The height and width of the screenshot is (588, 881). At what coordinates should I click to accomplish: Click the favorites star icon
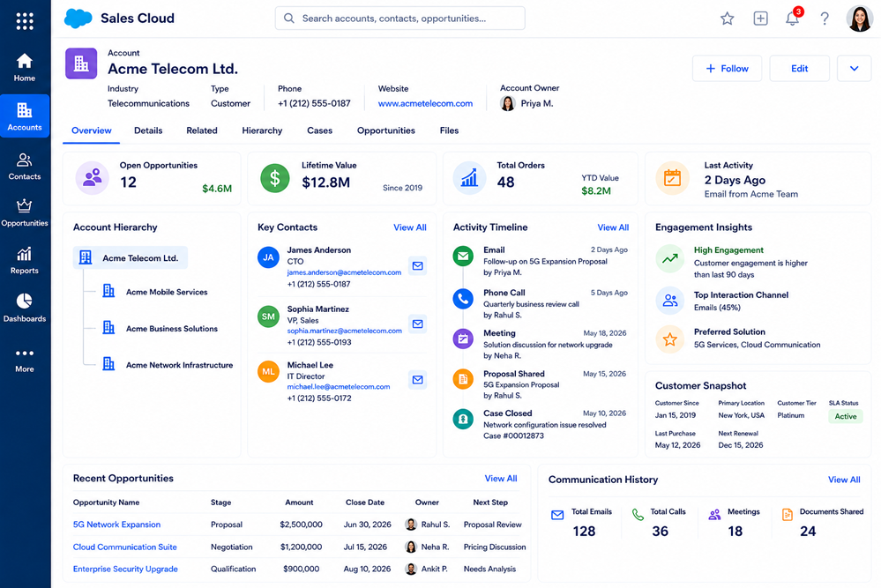[727, 19]
